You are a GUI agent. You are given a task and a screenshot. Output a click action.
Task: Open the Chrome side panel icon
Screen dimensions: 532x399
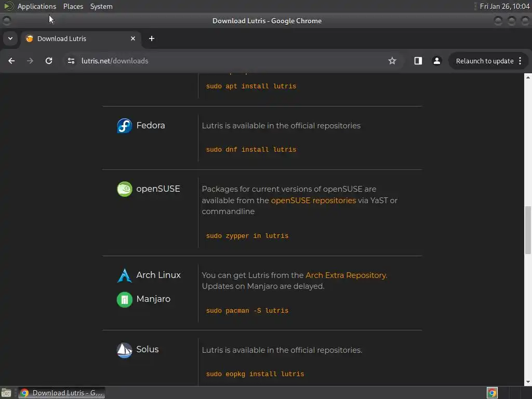[x=418, y=61]
